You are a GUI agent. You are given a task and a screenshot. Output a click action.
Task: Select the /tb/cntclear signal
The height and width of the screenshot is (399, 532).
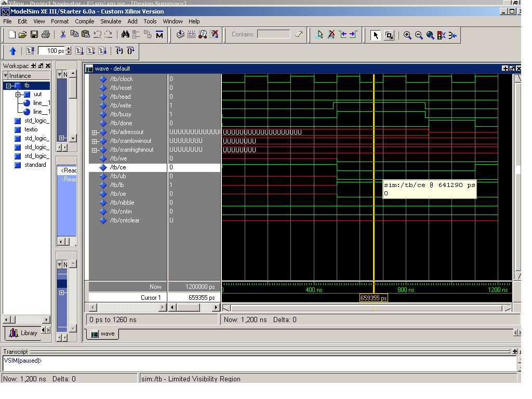pos(125,220)
